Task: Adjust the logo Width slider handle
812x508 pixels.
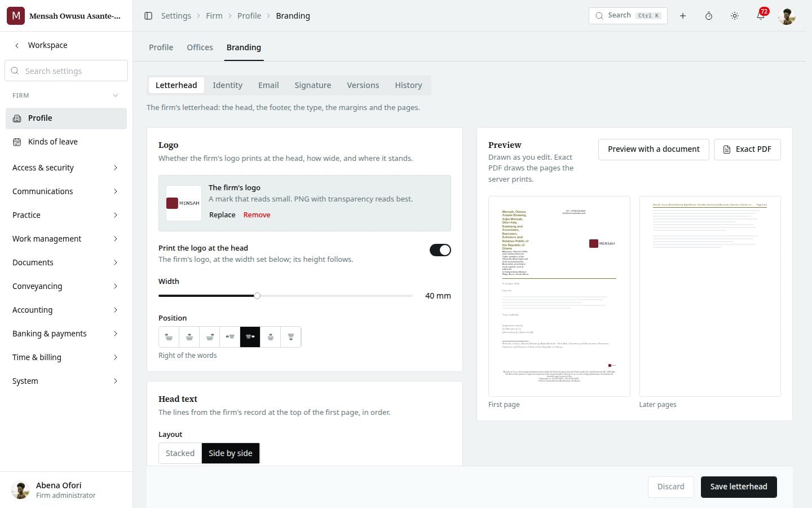Action: click(x=257, y=296)
